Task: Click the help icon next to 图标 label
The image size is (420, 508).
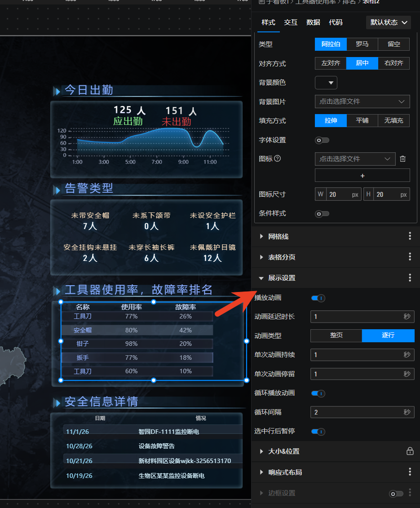Action: [277, 159]
